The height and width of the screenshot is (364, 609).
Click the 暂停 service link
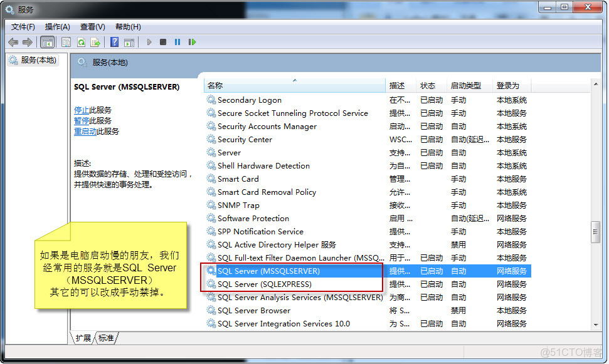pos(81,121)
